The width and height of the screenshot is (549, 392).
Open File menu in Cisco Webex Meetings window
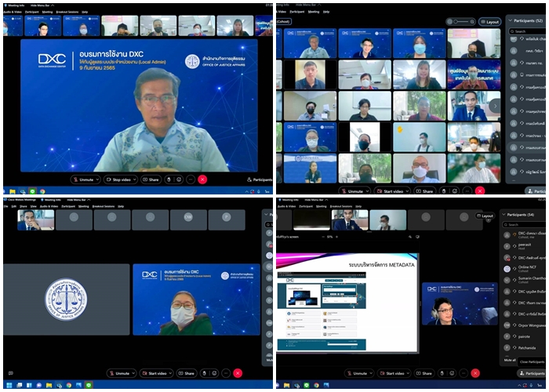(6, 206)
